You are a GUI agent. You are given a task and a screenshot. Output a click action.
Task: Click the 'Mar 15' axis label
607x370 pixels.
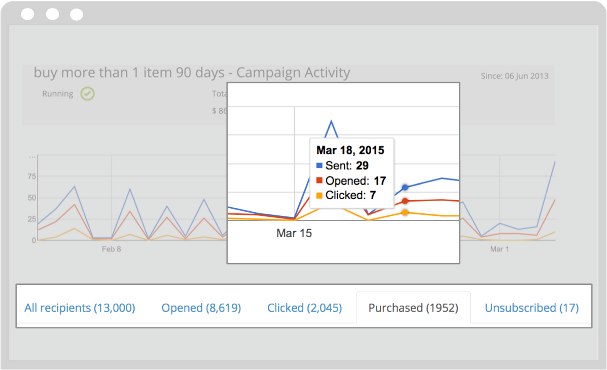294,233
